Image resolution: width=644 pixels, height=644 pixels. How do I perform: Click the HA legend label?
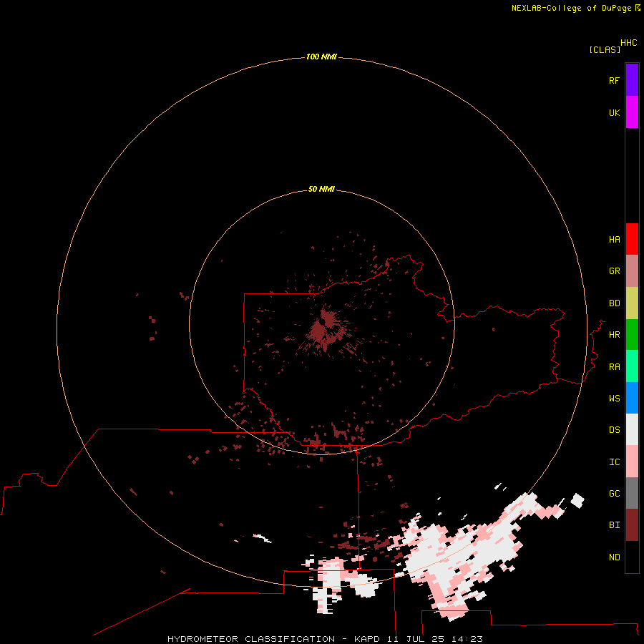614,240
